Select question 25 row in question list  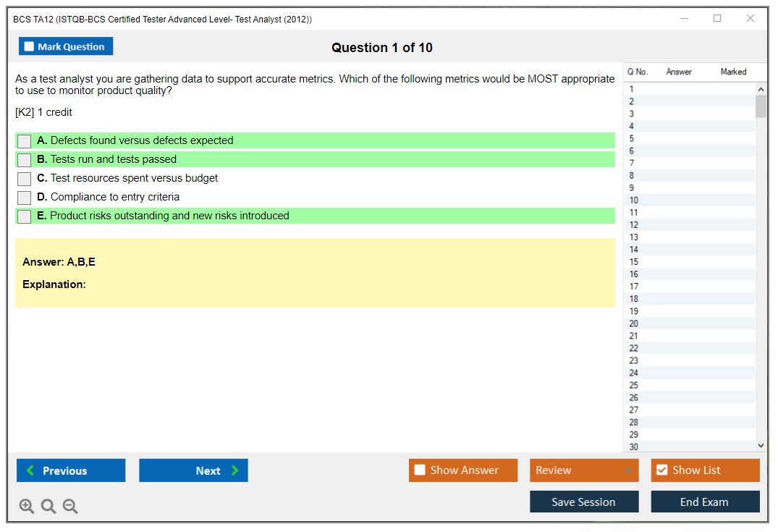click(634, 385)
